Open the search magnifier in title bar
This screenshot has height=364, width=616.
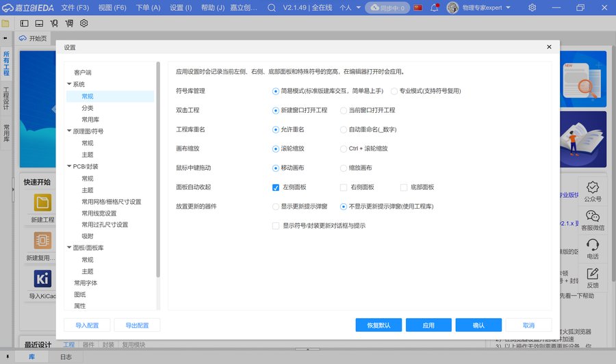(272, 8)
